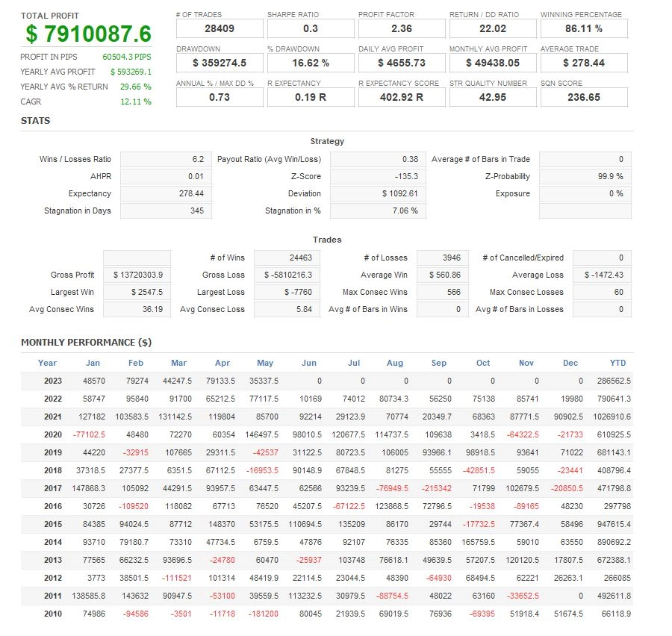
Task: Click the 2016 February loss -109520
Action: (x=134, y=506)
